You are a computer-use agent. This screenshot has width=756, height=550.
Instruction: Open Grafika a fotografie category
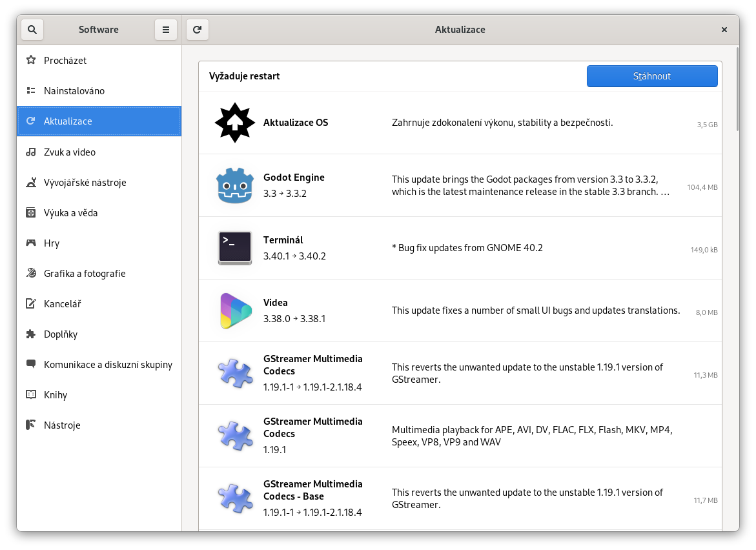[84, 274]
